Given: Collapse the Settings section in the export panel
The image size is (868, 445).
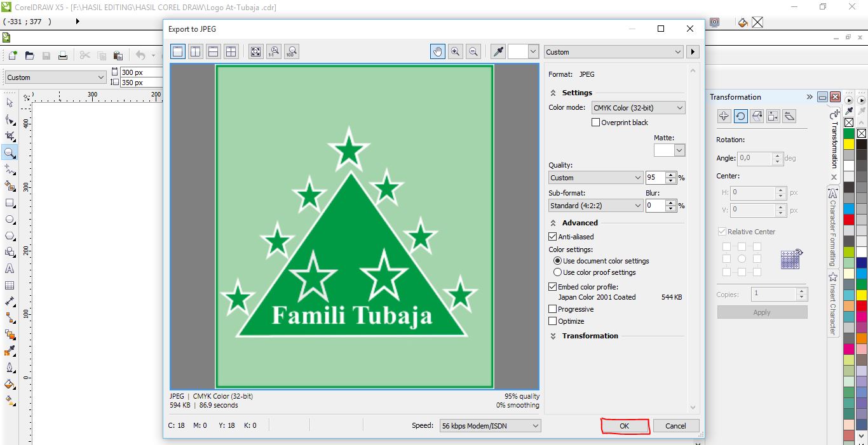Looking at the screenshot, I should click(x=552, y=93).
